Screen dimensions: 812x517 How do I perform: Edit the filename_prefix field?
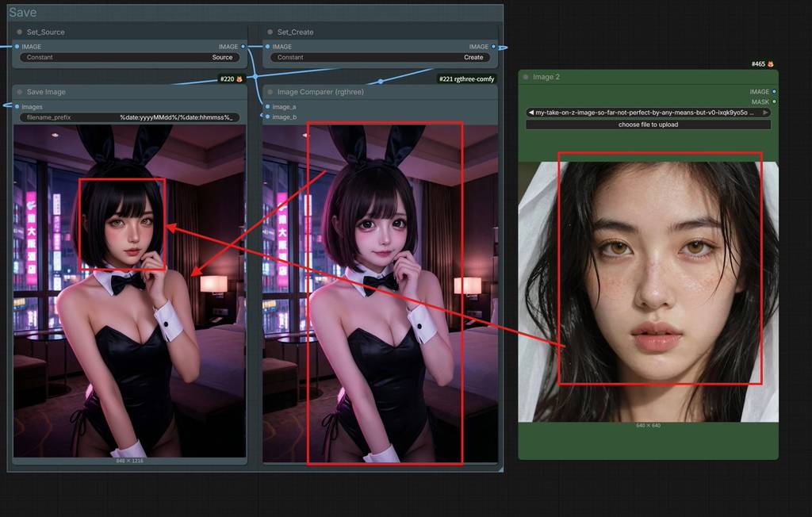[128, 117]
